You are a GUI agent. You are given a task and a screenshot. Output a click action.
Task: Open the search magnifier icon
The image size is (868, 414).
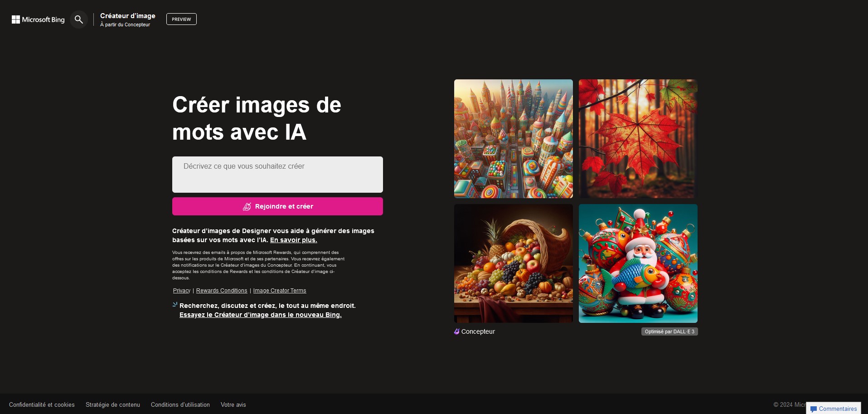click(79, 19)
